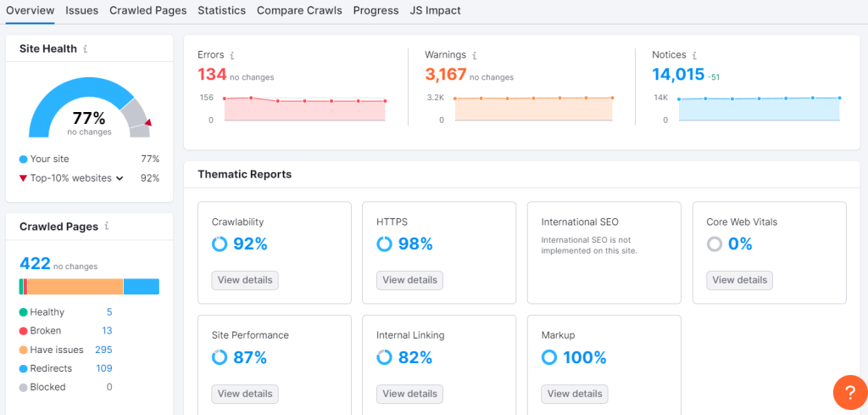868x415 pixels.
Task: Switch to the Progress tab
Action: [376, 10]
